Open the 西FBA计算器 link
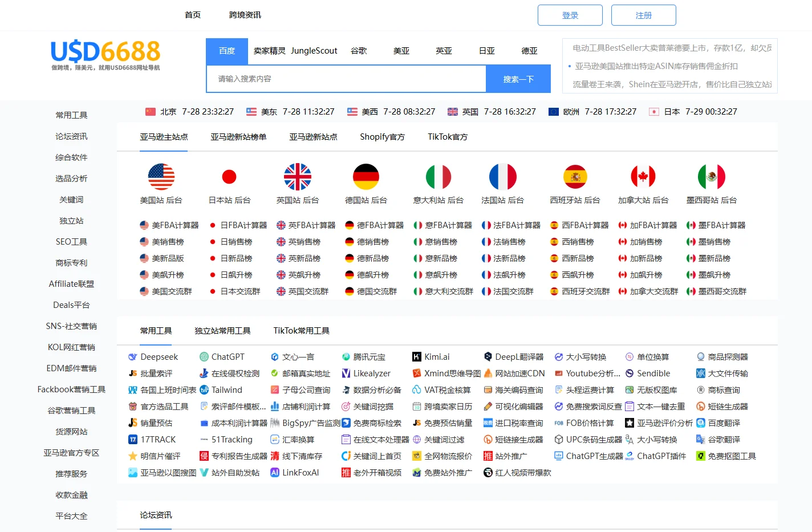 click(x=585, y=225)
